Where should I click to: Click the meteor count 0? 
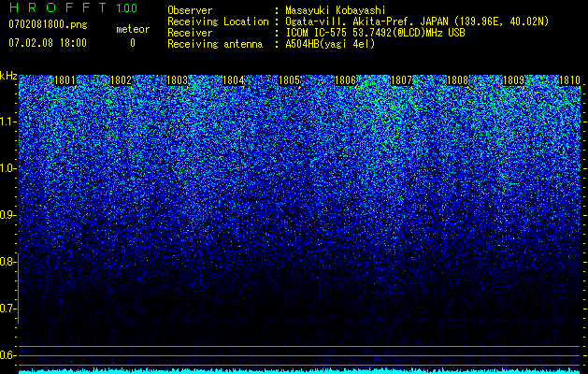tap(133, 43)
